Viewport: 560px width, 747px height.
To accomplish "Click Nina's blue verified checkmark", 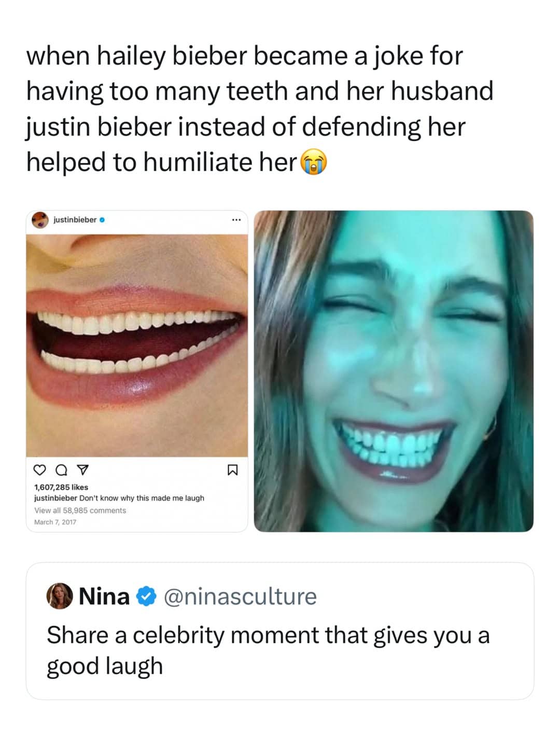I will coord(146,597).
